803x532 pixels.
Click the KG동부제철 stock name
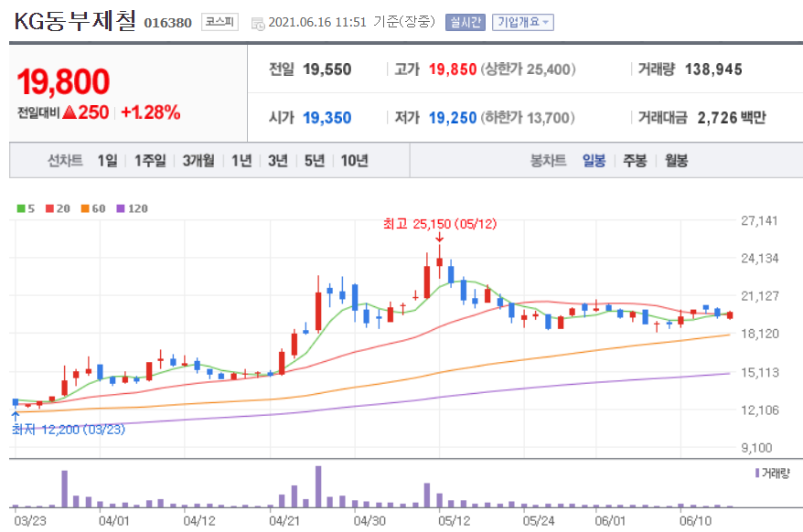click(75, 22)
